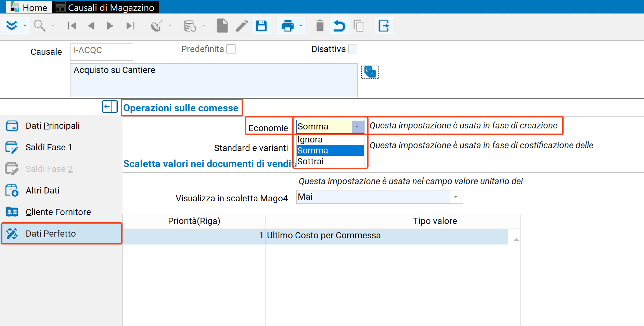
Task: Toggle the Predefinita checkbox
Action: point(231,49)
